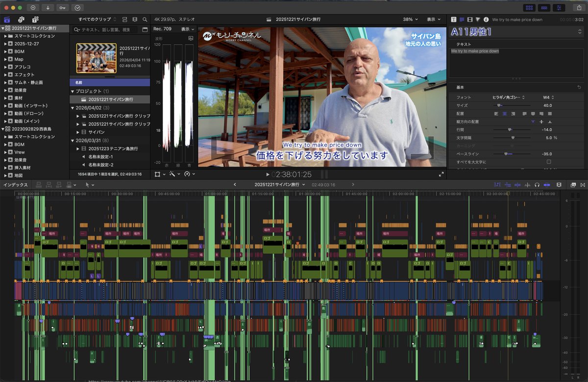Align text right in alignment row
The image size is (588, 382).
point(513,114)
